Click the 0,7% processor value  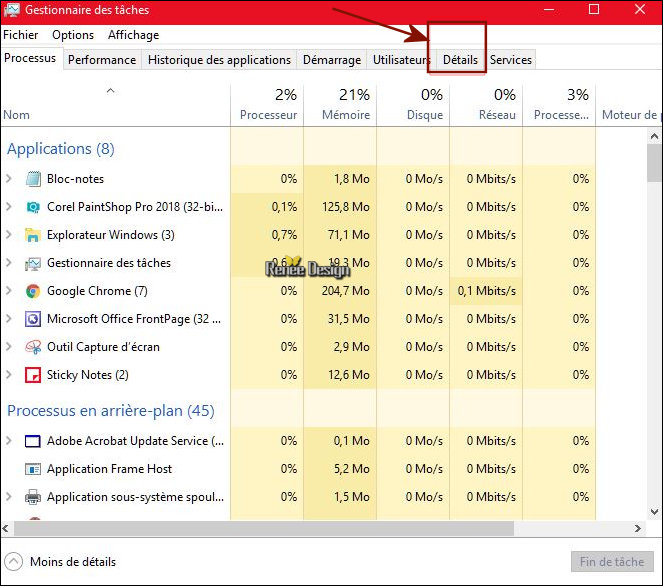284,235
